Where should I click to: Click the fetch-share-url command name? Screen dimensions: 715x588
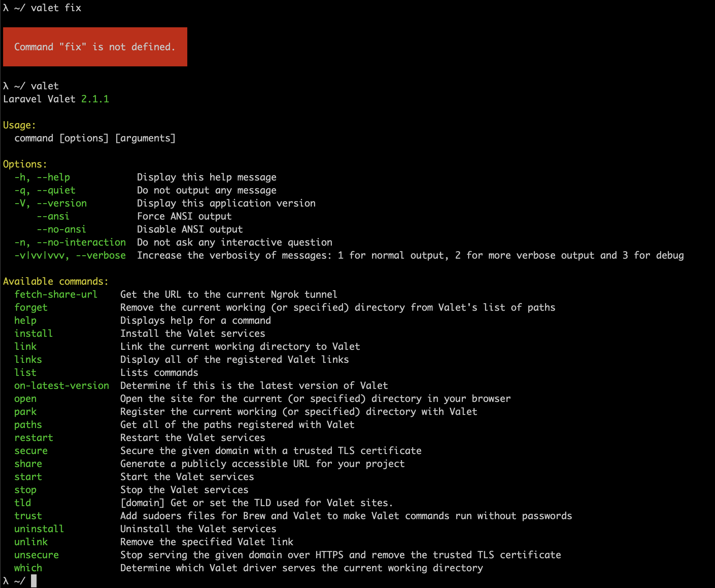pyautogui.click(x=56, y=294)
